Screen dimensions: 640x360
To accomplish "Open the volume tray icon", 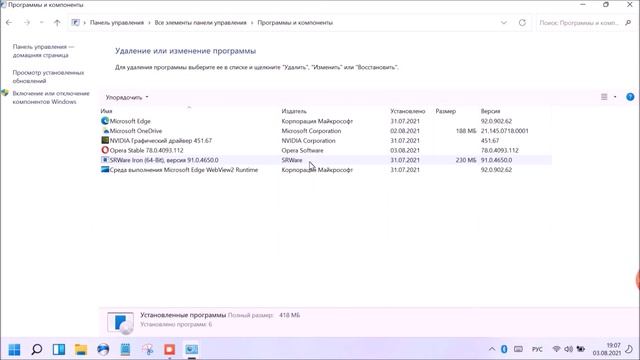I will coord(568,349).
